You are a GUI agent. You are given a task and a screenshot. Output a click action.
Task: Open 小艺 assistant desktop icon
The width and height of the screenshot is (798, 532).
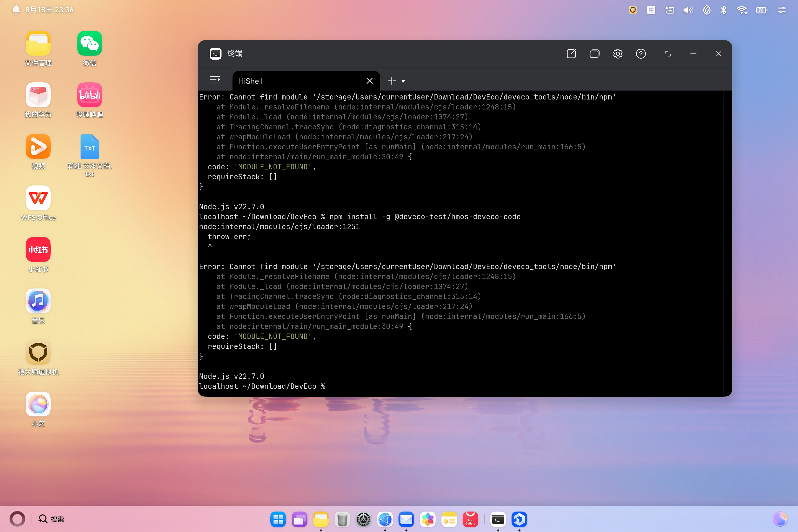pos(38,409)
